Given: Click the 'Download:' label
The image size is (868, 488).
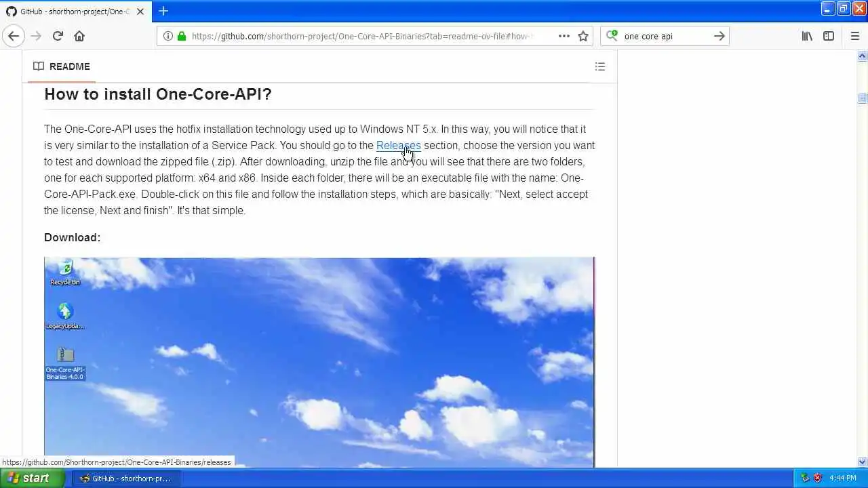Looking at the screenshot, I should pyautogui.click(x=72, y=237).
